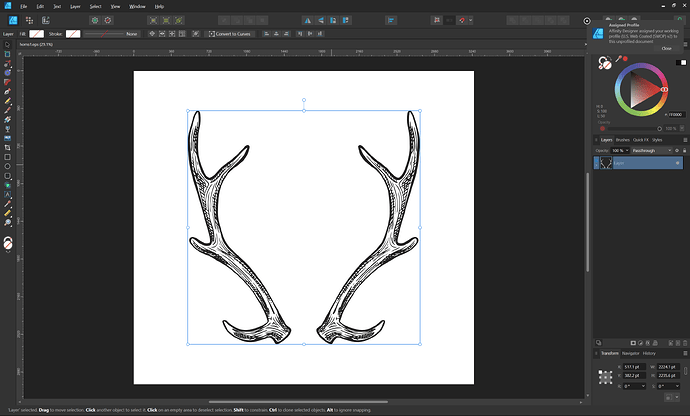
Task: Toggle visibility of the Layer entry
Action: pyautogui.click(x=677, y=163)
